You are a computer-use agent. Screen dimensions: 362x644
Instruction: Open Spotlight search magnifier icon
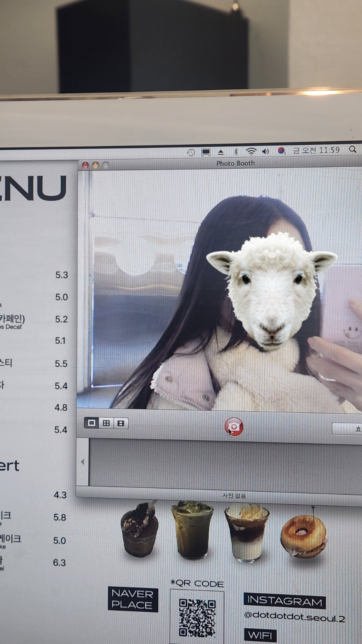[x=353, y=149]
